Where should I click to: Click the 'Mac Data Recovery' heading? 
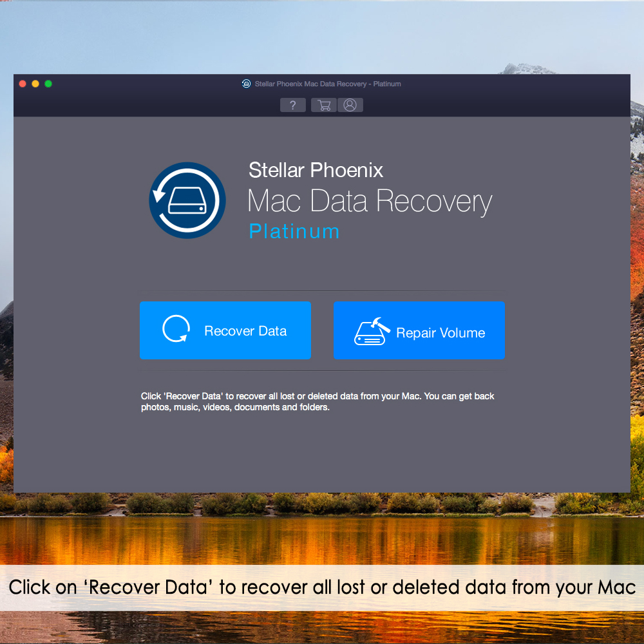pos(370,201)
